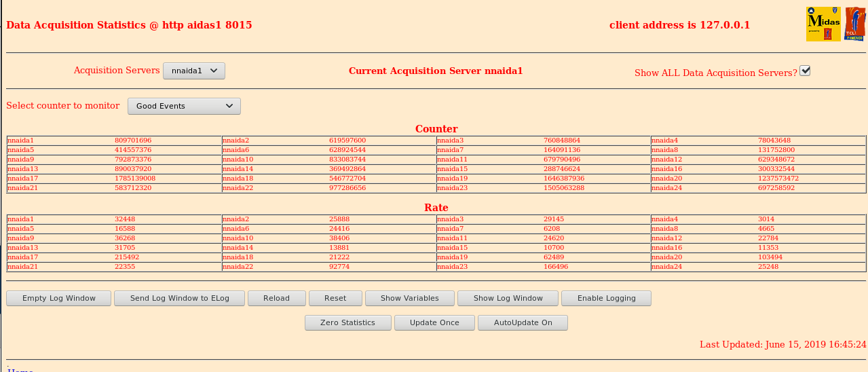868x372 pixels.
Task: Select rate value 25248
Action: [x=768, y=267]
